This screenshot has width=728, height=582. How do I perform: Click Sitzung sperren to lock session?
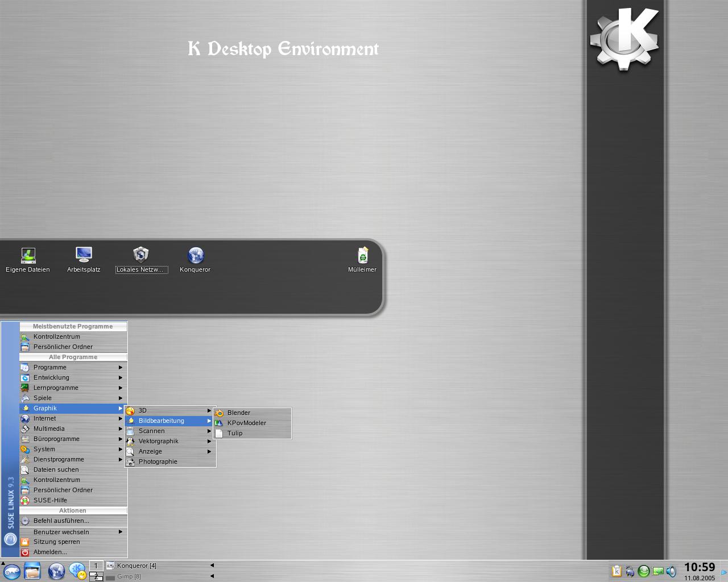pyautogui.click(x=73, y=542)
